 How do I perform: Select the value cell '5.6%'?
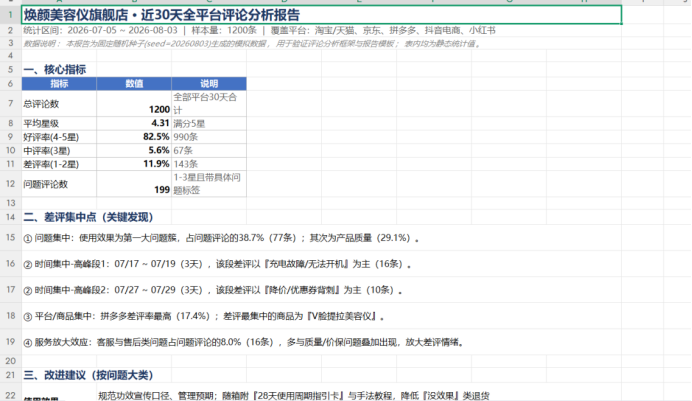(x=134, y=150)
